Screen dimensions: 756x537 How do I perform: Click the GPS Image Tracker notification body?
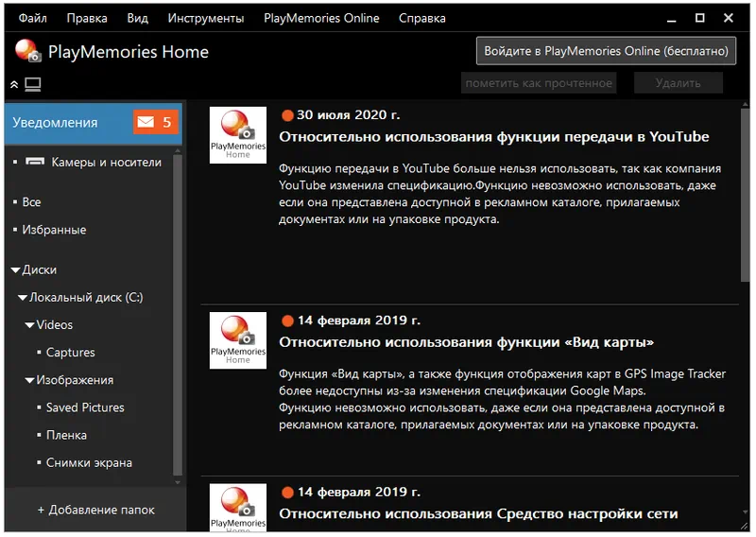502,400
